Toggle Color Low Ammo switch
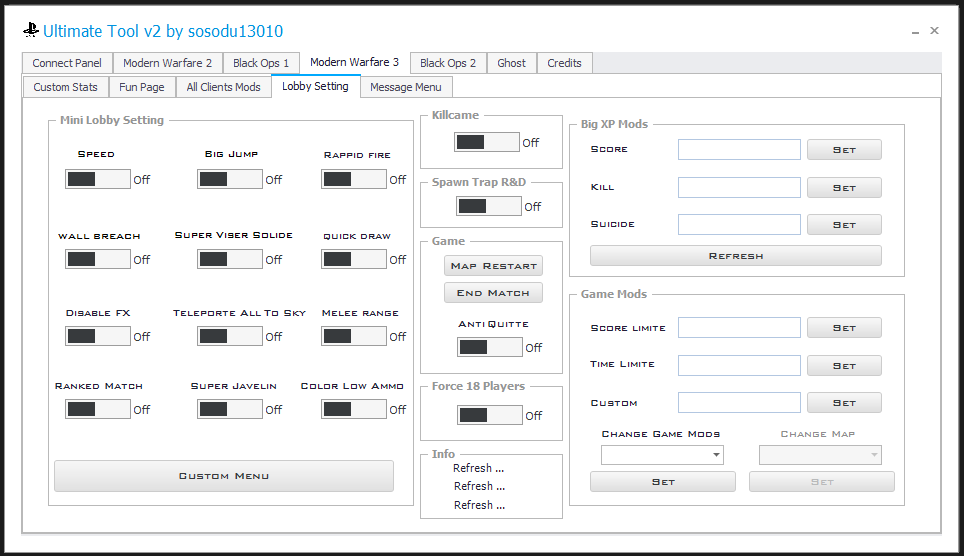The image size is (964, 556). (x=354, y=409)
